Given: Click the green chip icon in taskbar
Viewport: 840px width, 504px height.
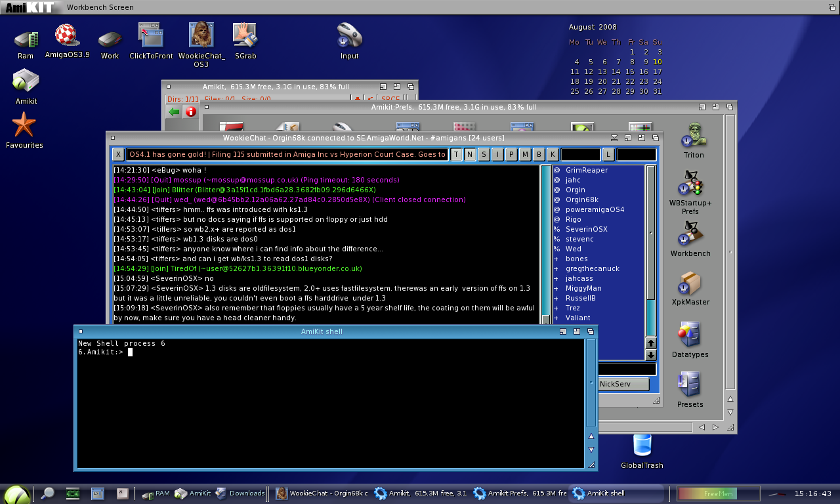Looking at the screenshot, I should click(73, 493).
